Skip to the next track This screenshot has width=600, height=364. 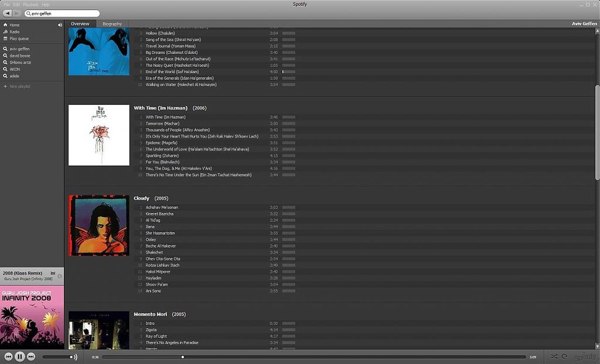click(x=31, y=357)
